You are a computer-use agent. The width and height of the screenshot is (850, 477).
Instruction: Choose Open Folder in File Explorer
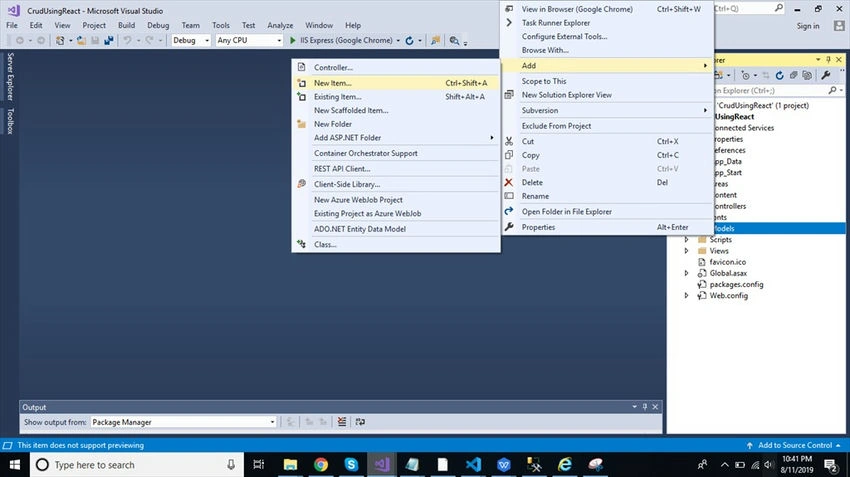tap(607, 212)
